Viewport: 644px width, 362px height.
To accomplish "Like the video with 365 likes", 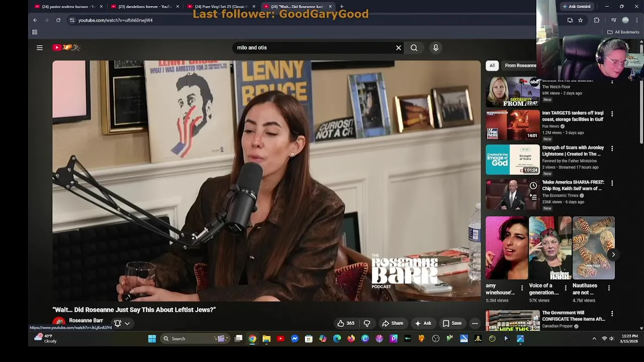I will 346,323.
